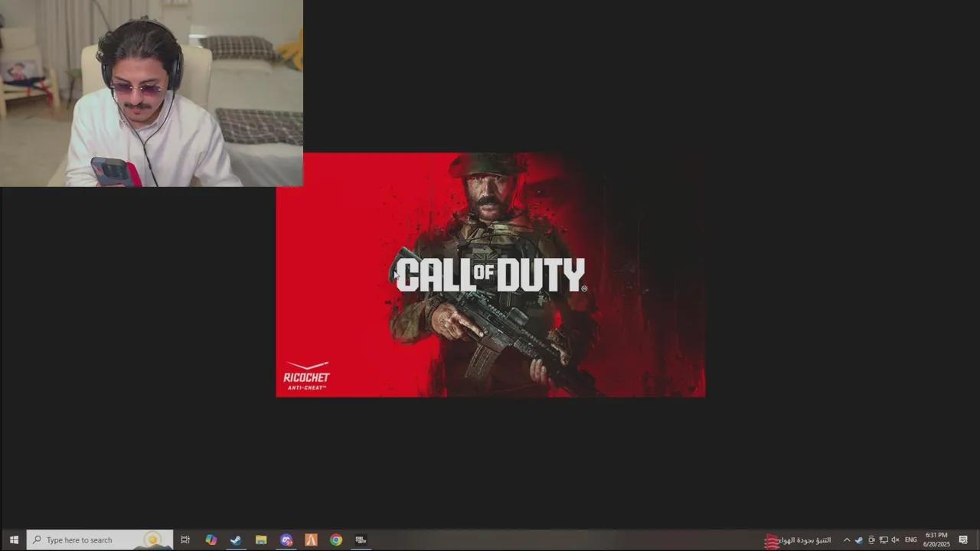Launch Microsoft Copilot from the taskbar
The width and height of the screenshot is (980, 551).
211,540
